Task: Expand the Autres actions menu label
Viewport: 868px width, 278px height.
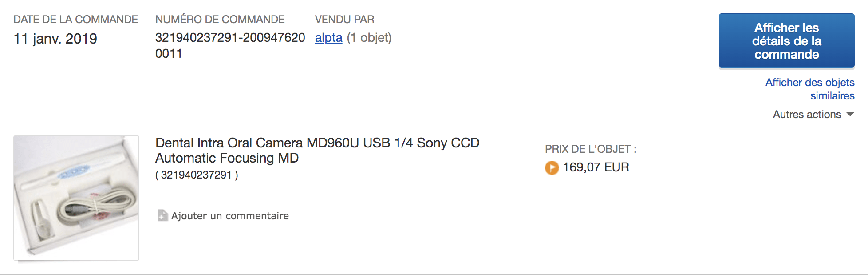Action: (x=807, y=115)
